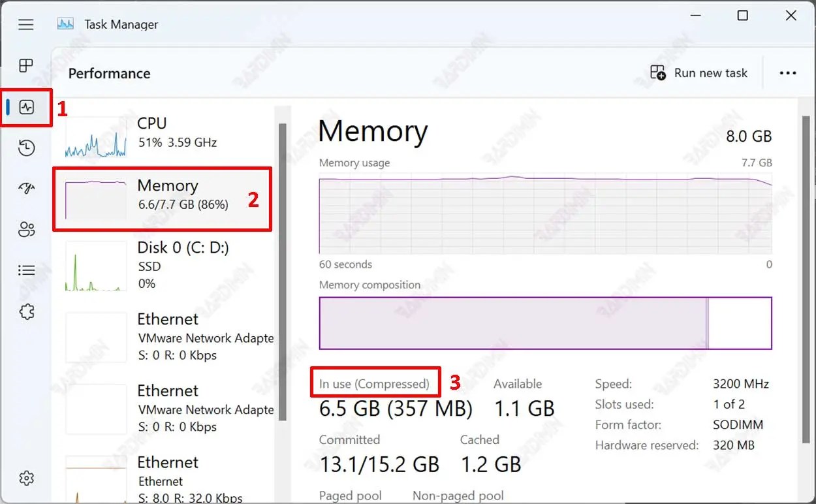This screenshot has height=504, width=816.
Task: Run a new task
Action: pos(699,72)
